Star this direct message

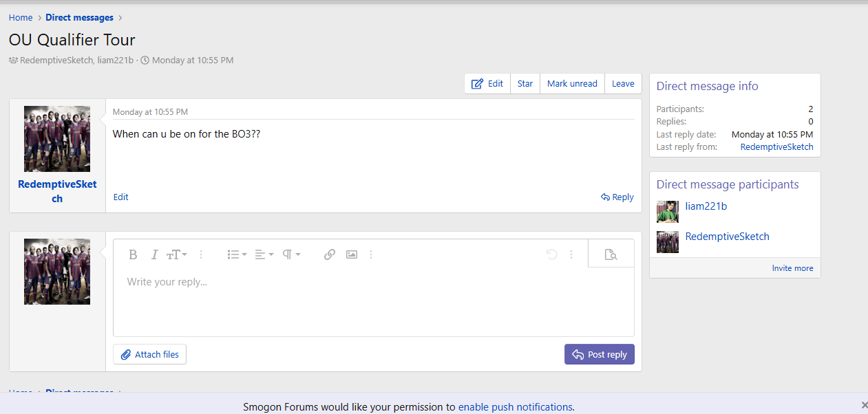tap(525, 83)
